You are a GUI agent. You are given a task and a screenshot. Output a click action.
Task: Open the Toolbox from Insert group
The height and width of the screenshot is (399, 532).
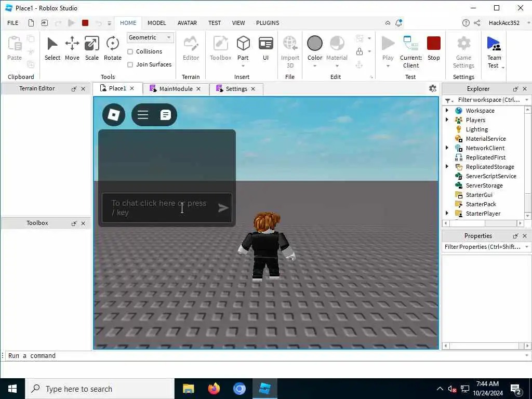220,48
